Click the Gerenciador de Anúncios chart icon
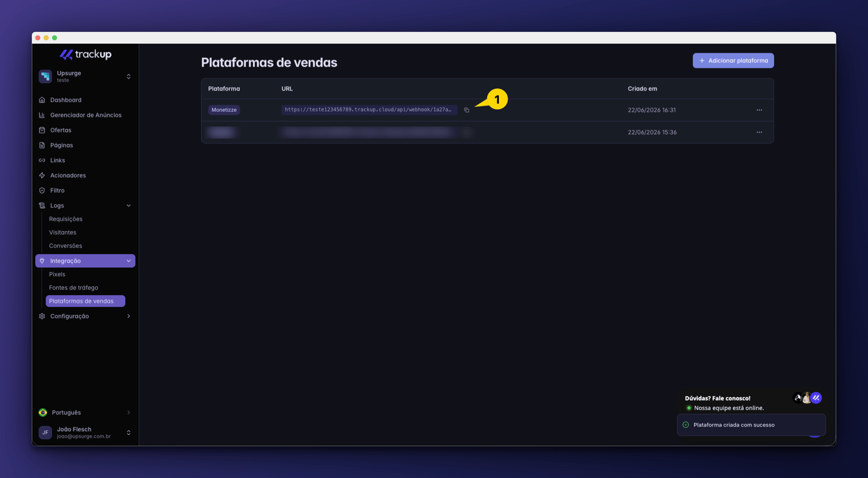 [x=42, y=115]
